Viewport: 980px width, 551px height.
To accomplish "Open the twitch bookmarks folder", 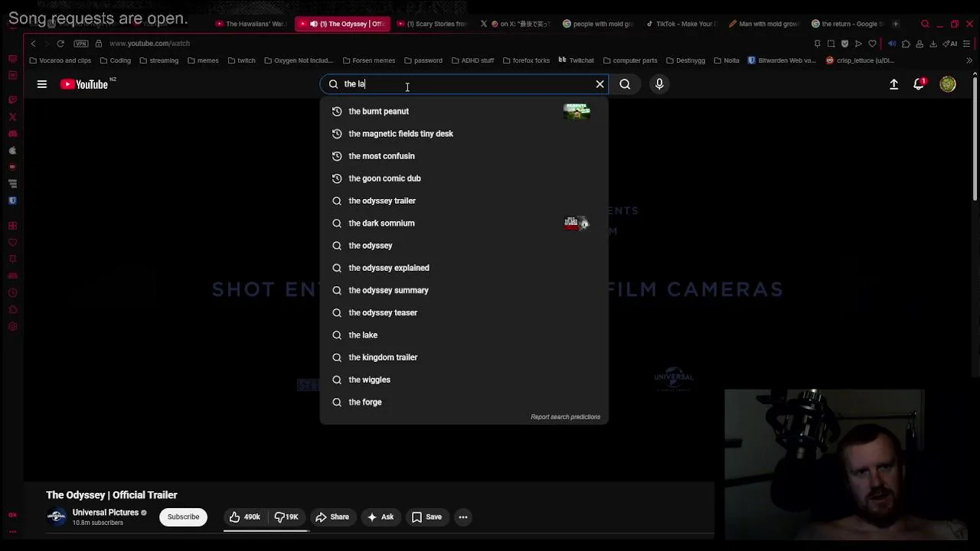I will [241, 60].
